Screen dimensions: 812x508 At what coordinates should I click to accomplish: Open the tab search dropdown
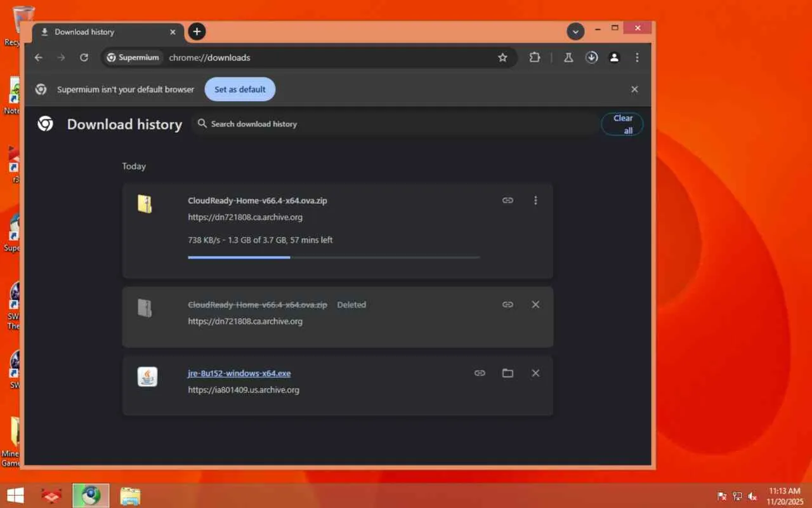click(x=575, y=31)
